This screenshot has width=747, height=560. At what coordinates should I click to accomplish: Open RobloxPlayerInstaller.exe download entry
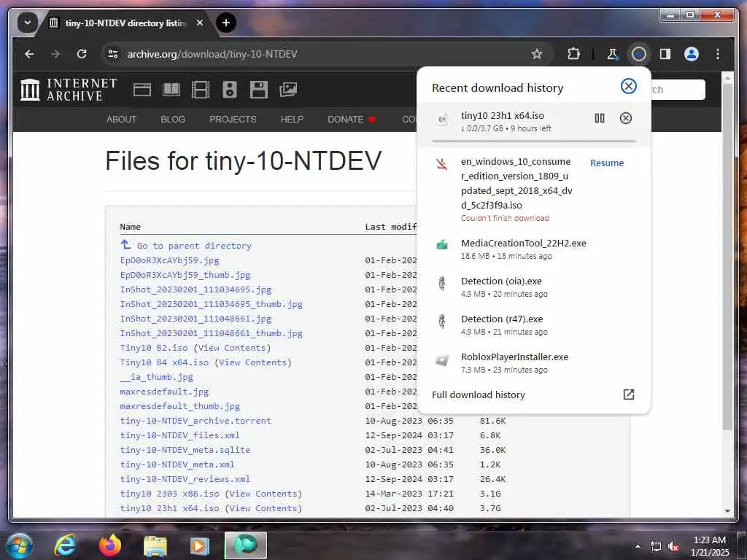click(533, 363)
